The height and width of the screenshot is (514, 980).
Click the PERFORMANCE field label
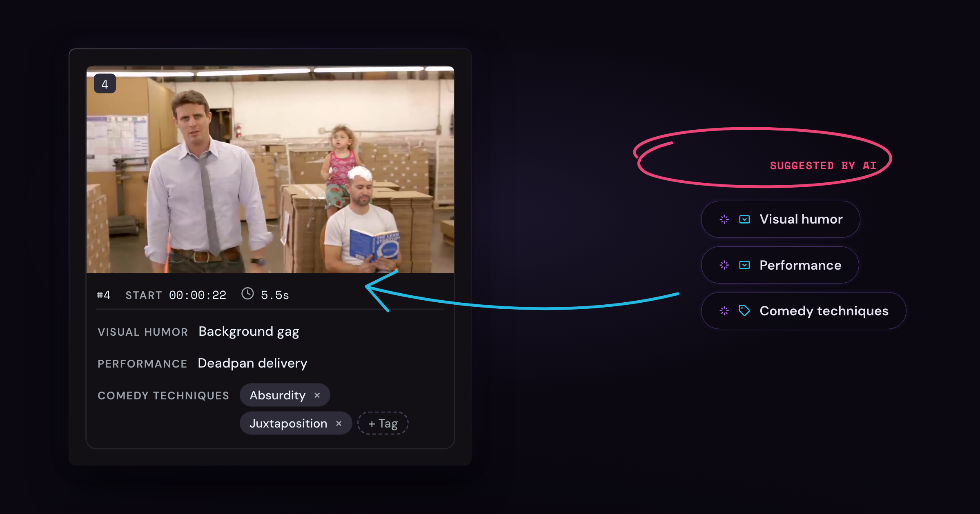143,364
